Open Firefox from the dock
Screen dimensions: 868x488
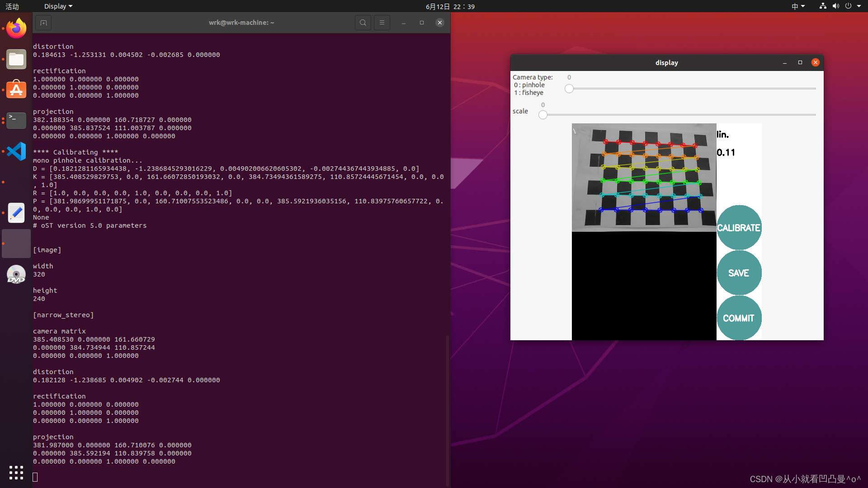[16, 28]
